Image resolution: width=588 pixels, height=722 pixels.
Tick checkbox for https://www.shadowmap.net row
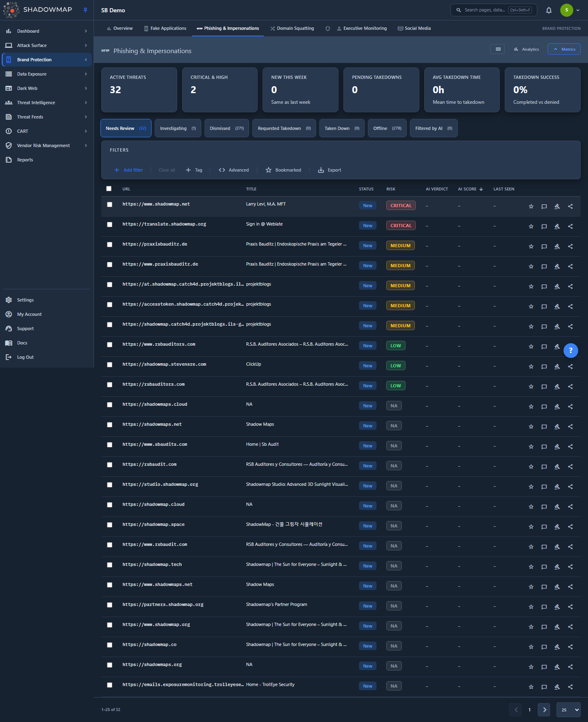pyautogui.click(x=109, y=205)
